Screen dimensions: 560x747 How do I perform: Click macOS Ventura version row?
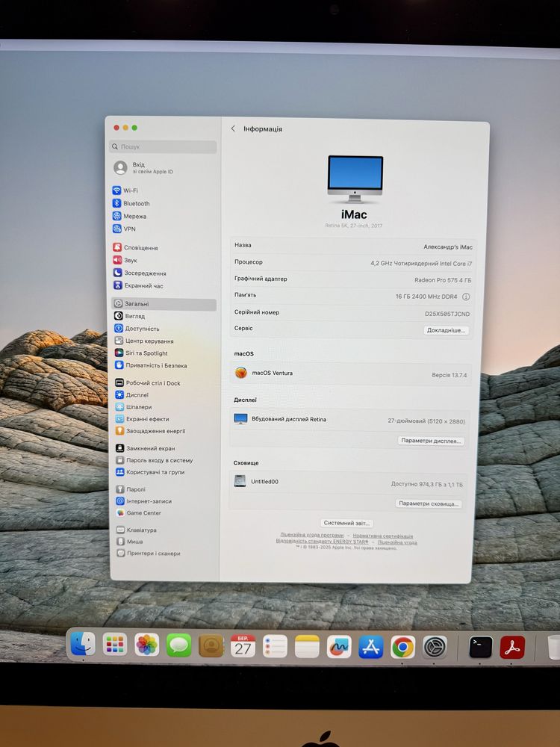pos(350,373)
